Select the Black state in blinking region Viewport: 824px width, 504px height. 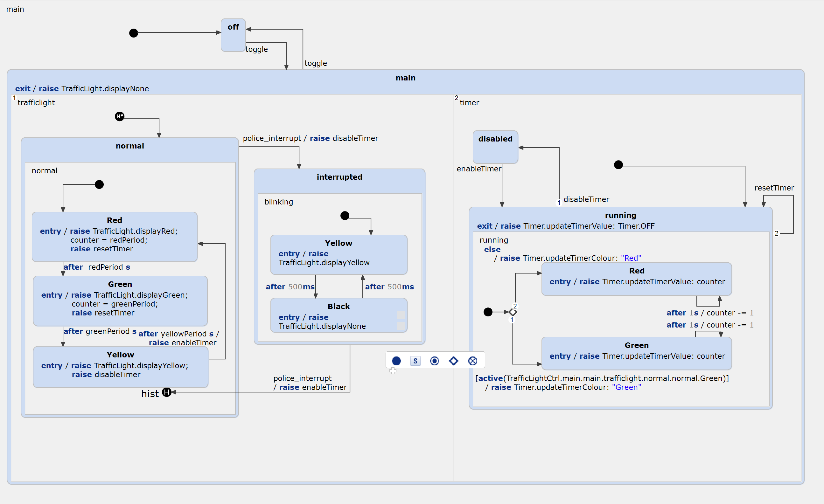(x=339, y=315)
